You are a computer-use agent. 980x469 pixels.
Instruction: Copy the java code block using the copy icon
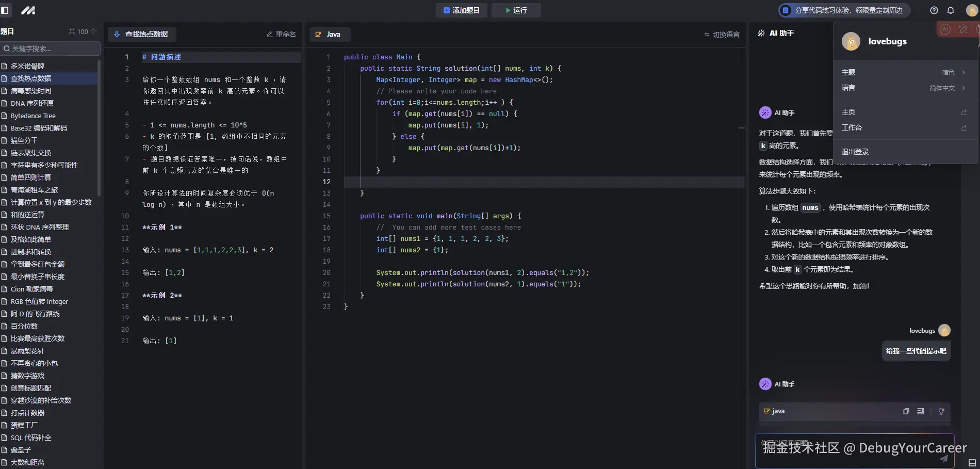tap(906, 411)
